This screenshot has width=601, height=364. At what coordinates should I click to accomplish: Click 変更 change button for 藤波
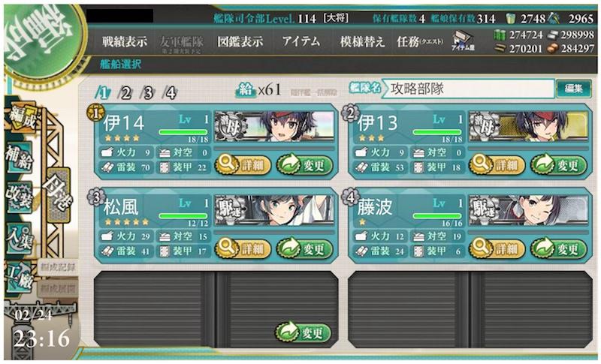point(559,248)
